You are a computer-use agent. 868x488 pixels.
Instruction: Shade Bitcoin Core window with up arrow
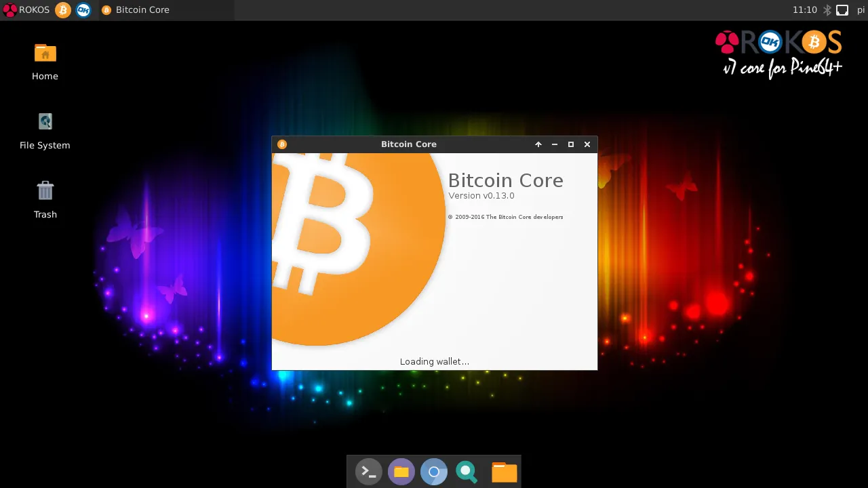538,144
